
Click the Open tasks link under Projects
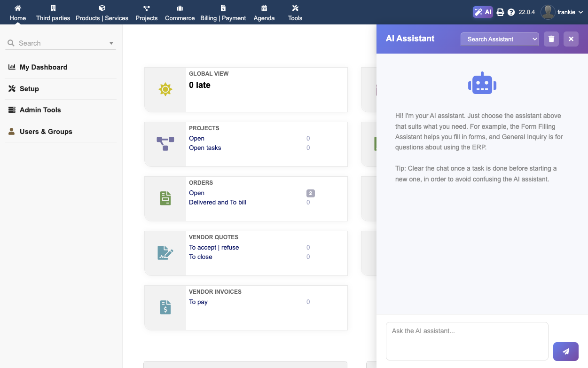pos(205,148)
